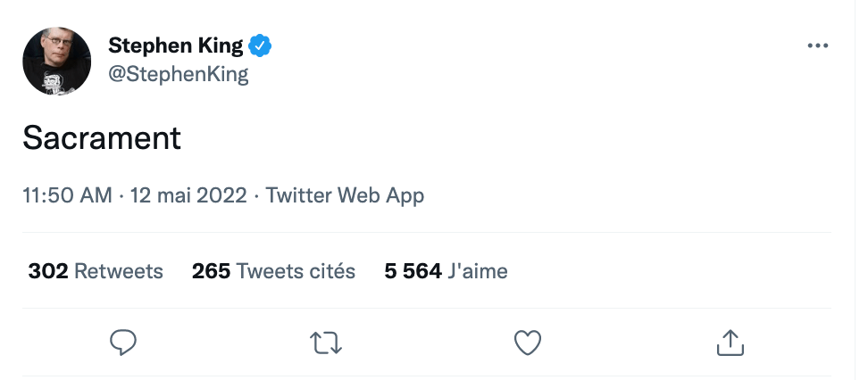This screenshot has height=380, width=868.
Task: Click the 12 mai 2022 date
Action: click(x=188, y=194)
